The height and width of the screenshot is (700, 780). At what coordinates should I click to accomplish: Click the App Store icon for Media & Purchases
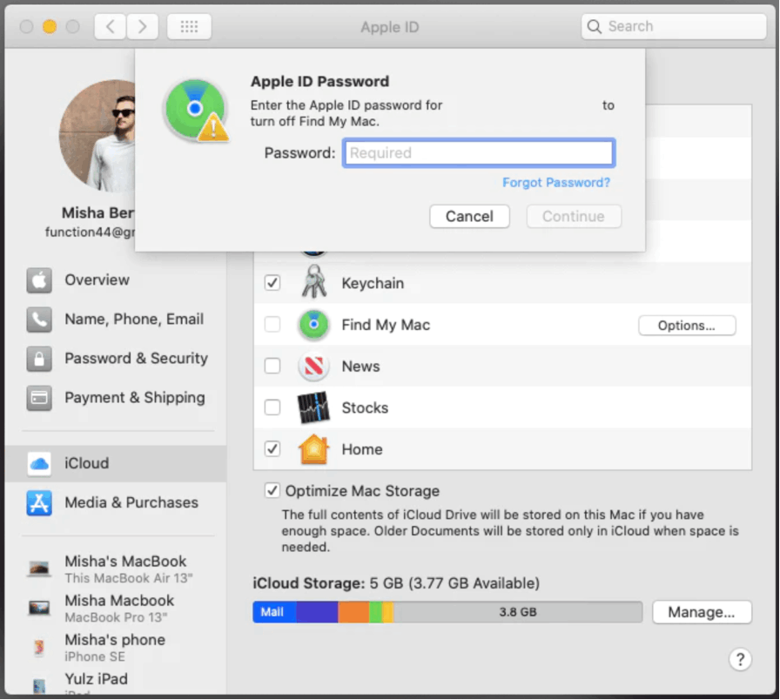39,503
